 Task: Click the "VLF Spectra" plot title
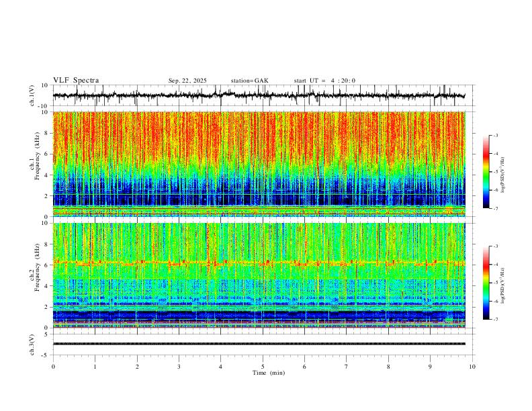point(76,81)
